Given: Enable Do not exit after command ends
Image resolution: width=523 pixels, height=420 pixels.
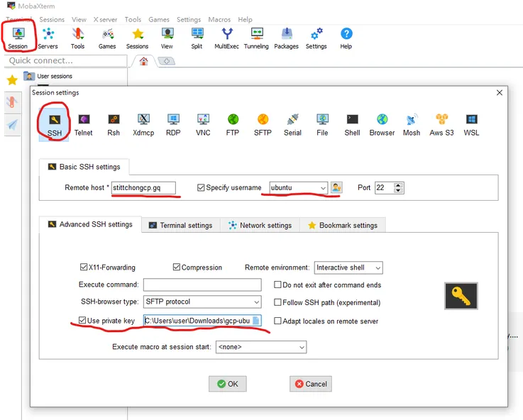Looking at the screenshot, I should pyautogui.click(x=277, y=284).
